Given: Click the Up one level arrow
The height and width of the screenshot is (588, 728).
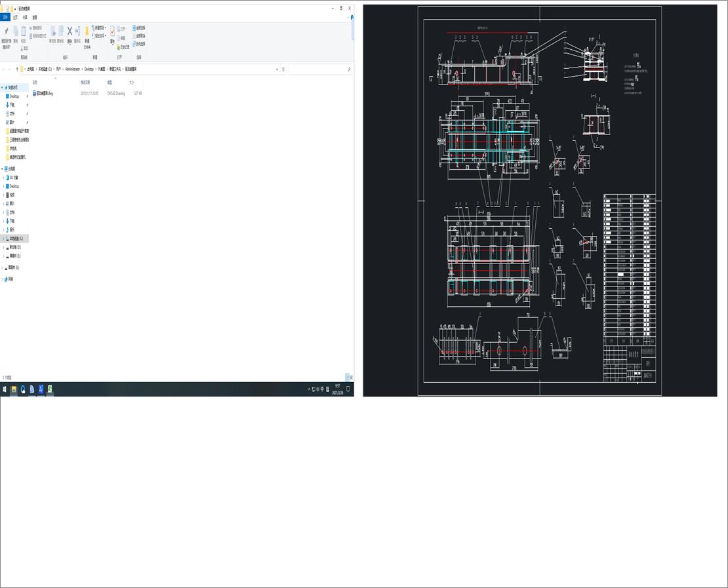Looking at the screenshot, I should click(18, 69).
